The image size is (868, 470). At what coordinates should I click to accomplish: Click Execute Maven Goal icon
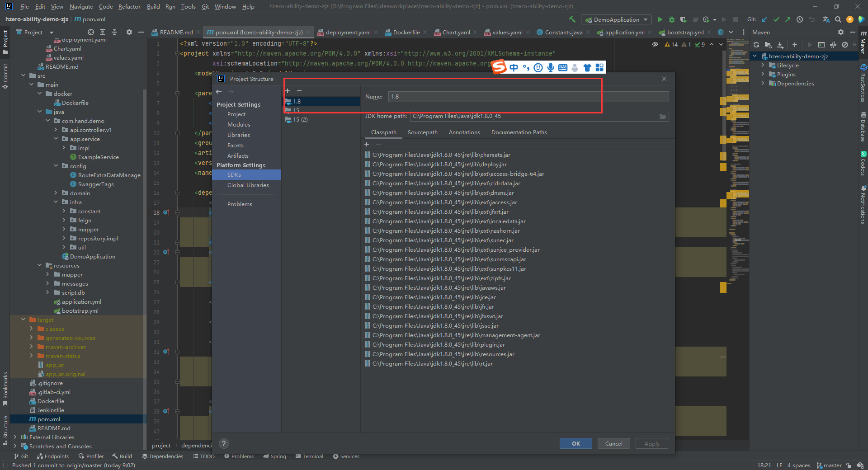click(821, 45)
